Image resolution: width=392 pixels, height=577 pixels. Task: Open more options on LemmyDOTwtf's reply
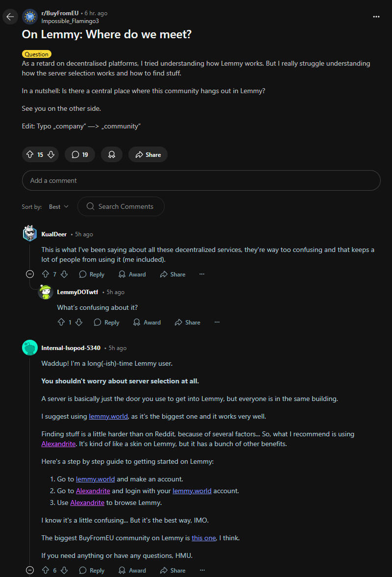[x=217, y=323]
